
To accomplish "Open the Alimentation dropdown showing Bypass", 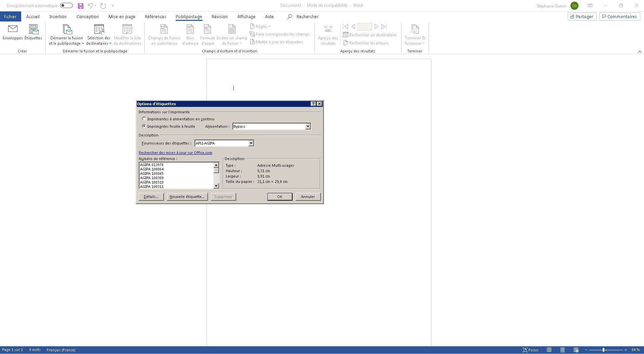I will [307, 126].
